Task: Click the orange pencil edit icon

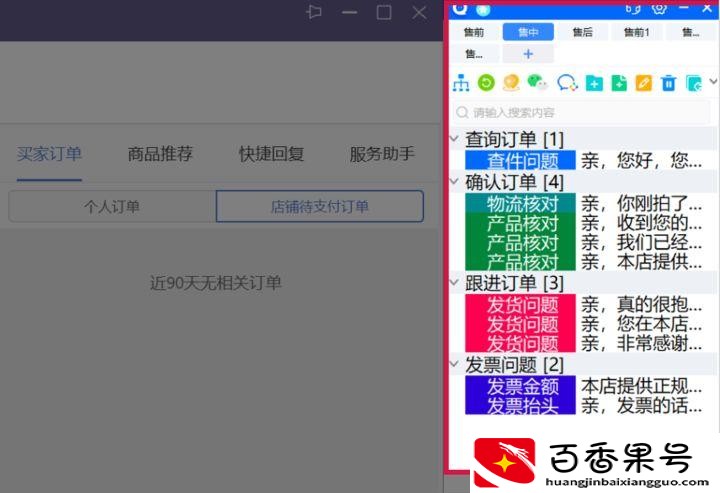Action: pyautogui.click(x=644, y=83)
